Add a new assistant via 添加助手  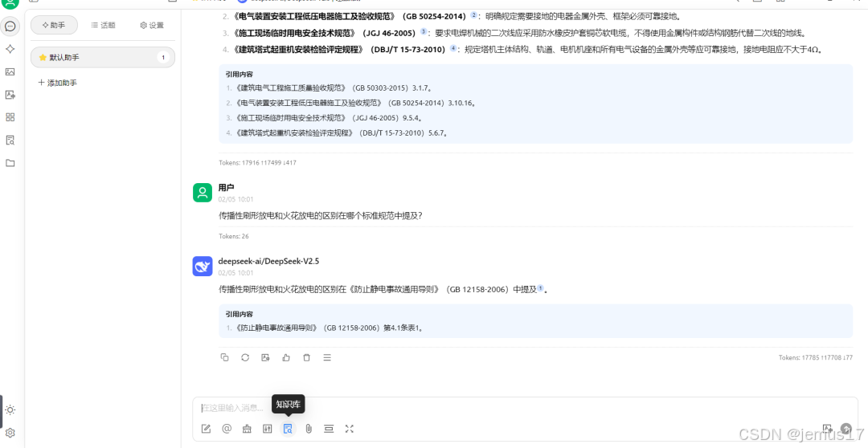coord(58,83)
